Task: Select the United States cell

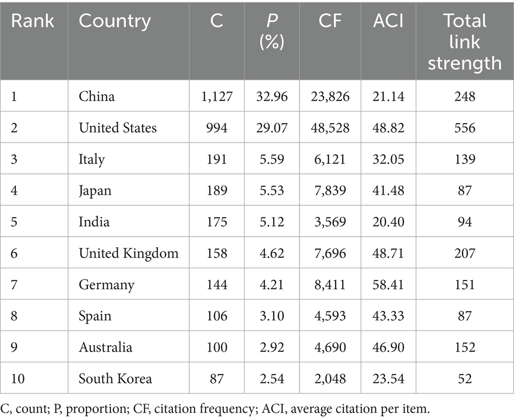Action: pyautogui.click(x=118, y=127)
